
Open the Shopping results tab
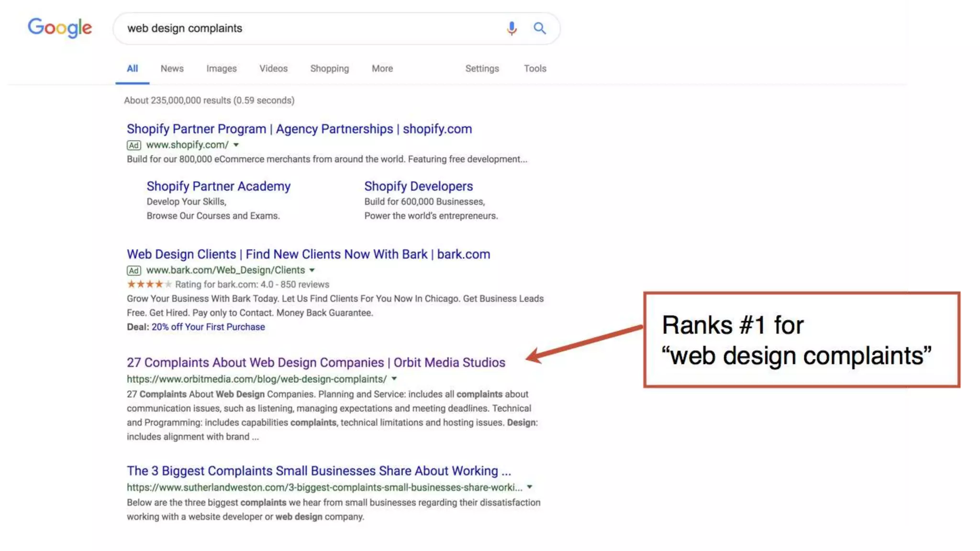pyautogui.click(x=329, y=68)
